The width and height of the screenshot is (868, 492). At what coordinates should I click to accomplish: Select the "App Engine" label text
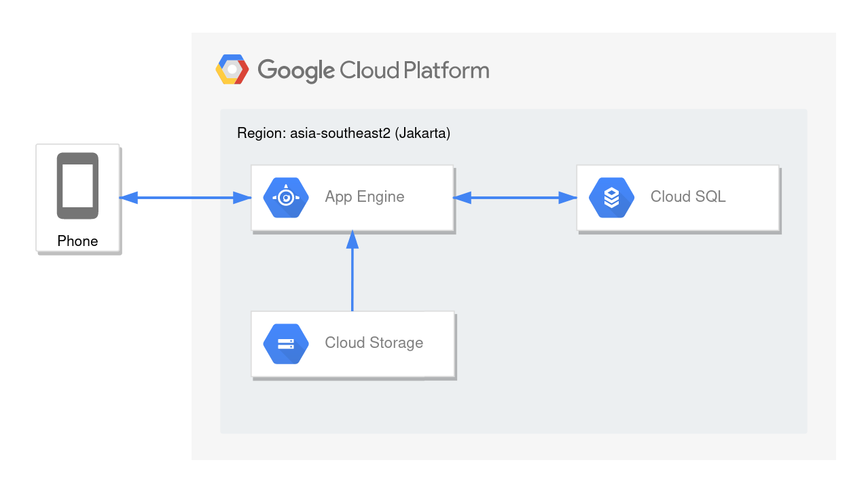[365, 197]
